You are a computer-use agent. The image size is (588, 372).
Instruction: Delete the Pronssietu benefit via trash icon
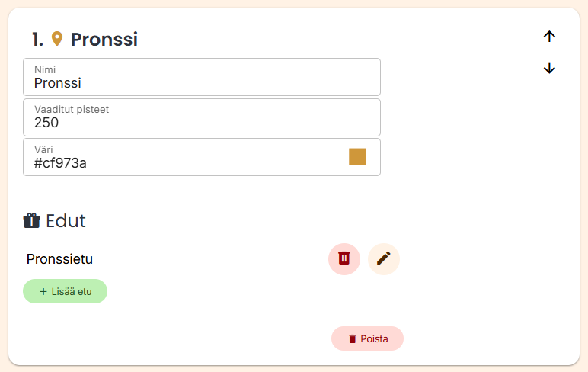click(x=344, y=259)
